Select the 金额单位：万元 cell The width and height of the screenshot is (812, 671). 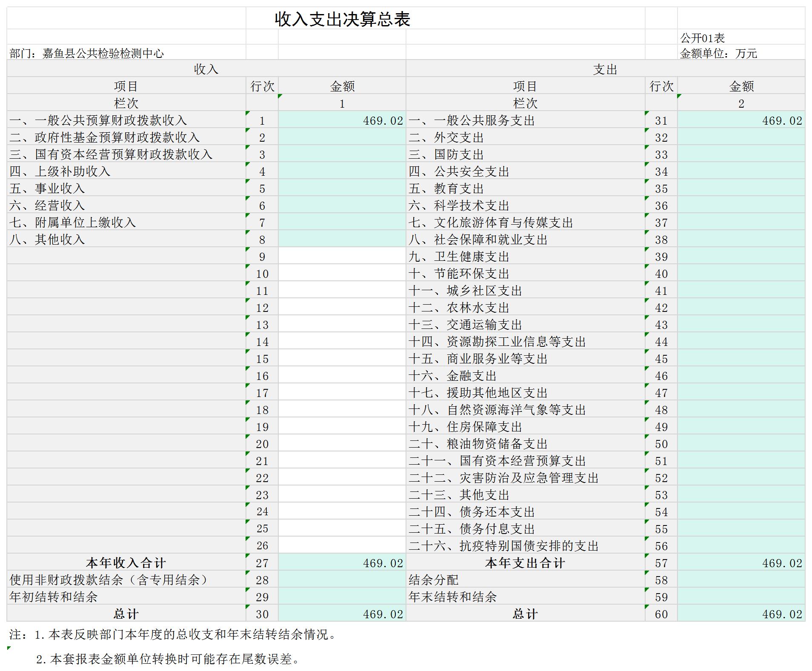click(718, 53)
